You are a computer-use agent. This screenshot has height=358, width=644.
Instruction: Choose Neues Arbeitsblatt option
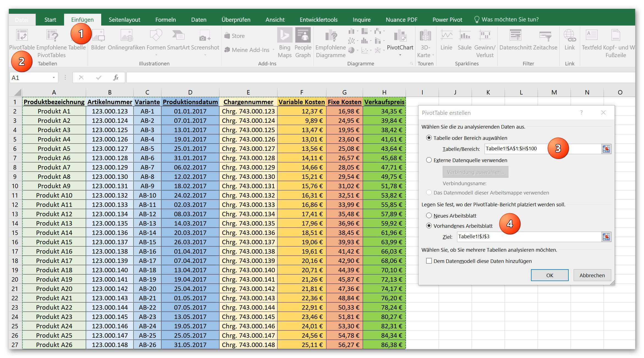click(429, 215)
